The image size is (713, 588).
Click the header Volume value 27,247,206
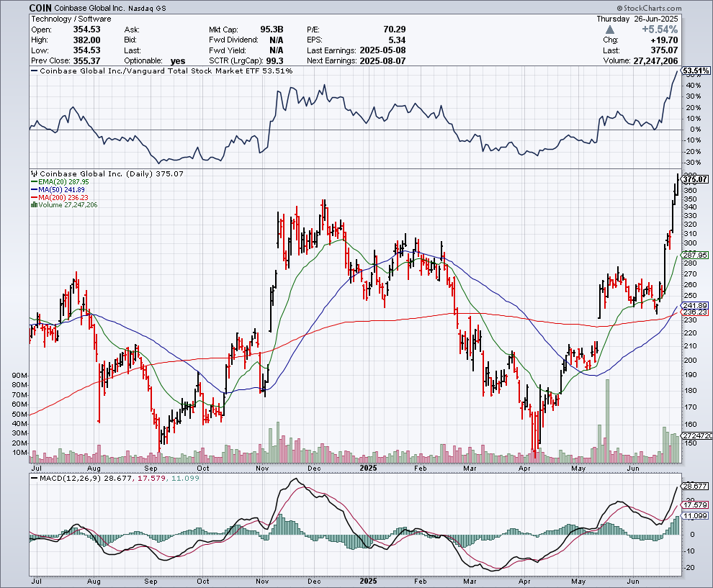tap(655, 60)
